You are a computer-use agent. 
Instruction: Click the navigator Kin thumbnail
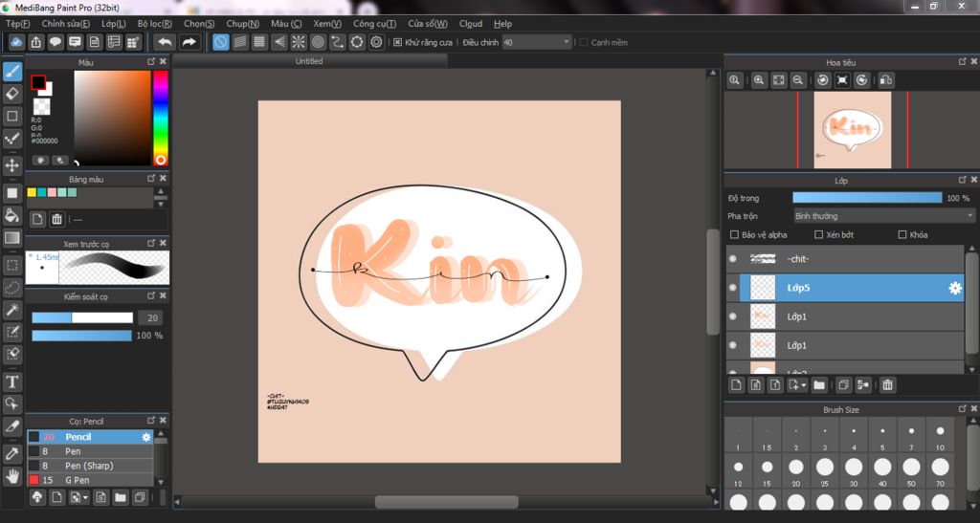[853, 130]
